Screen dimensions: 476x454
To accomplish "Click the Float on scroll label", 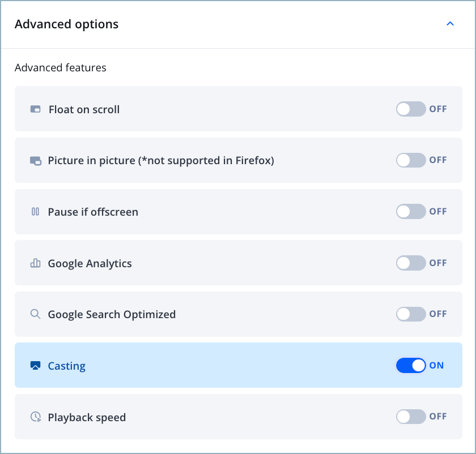I will point(84,109).
